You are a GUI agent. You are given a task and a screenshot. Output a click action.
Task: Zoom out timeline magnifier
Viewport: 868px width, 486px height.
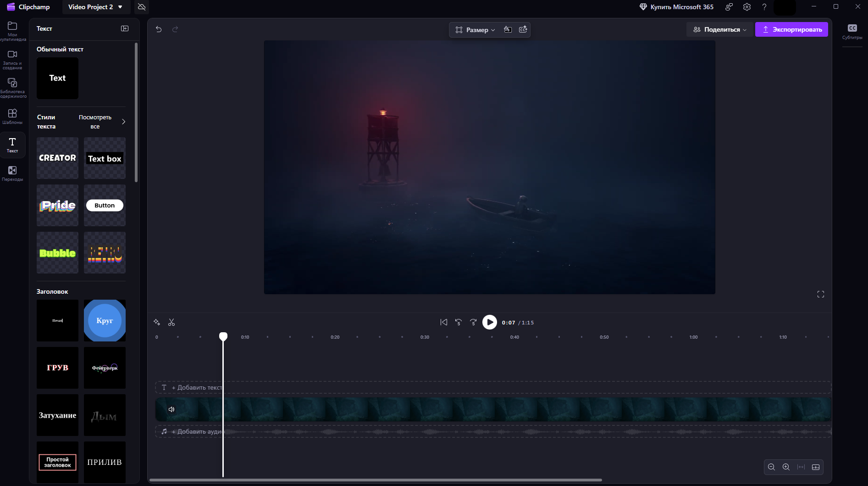pos(771,467)
